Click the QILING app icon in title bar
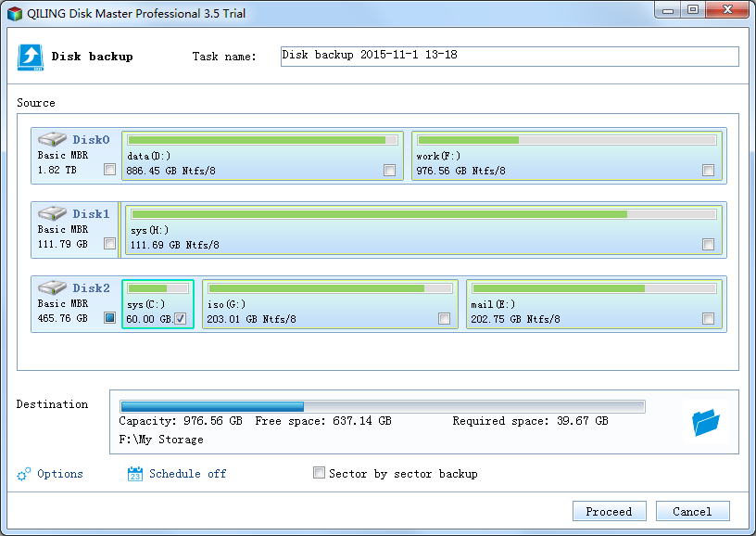756x536 pixels. point(14,14)
